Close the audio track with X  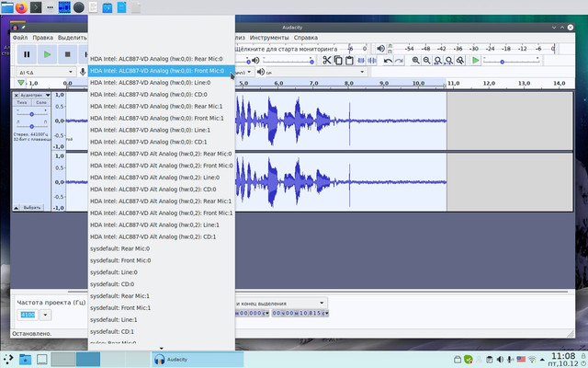click(x=17, y=96)
